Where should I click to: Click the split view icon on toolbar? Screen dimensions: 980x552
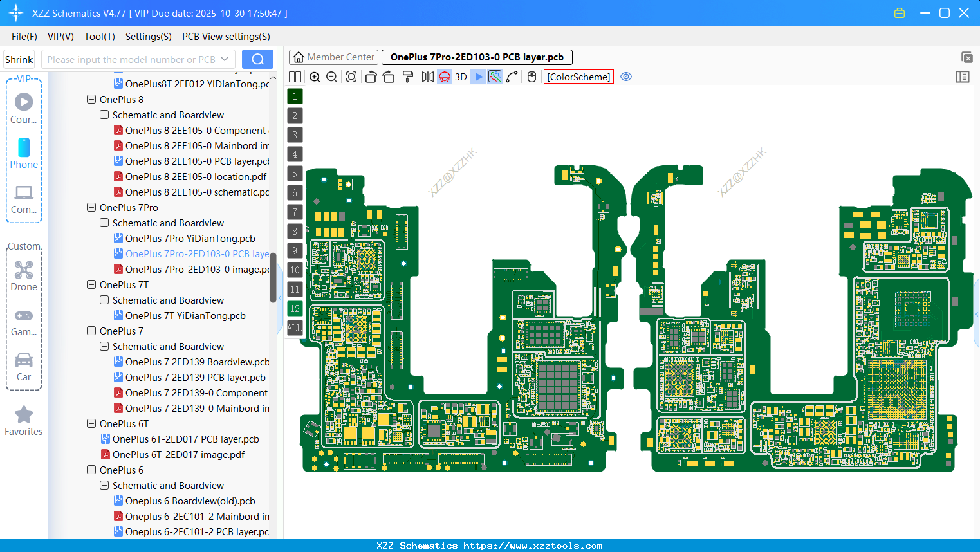[295, 77]
